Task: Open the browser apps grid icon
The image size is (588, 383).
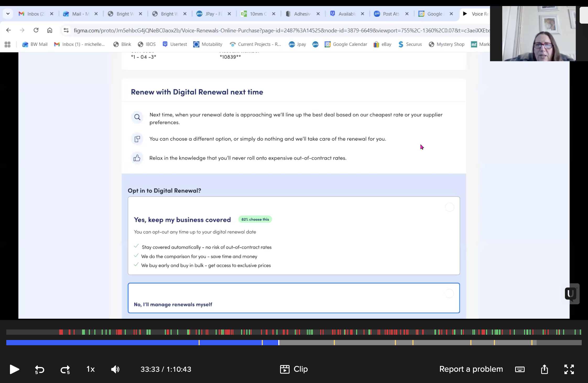Action: click(x=8, y=44)
